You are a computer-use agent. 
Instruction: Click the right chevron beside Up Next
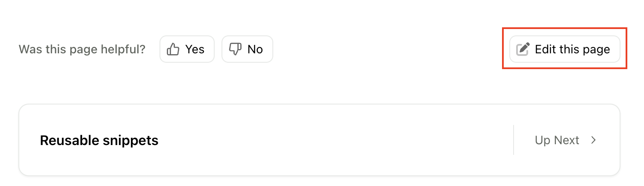(594, 140)
